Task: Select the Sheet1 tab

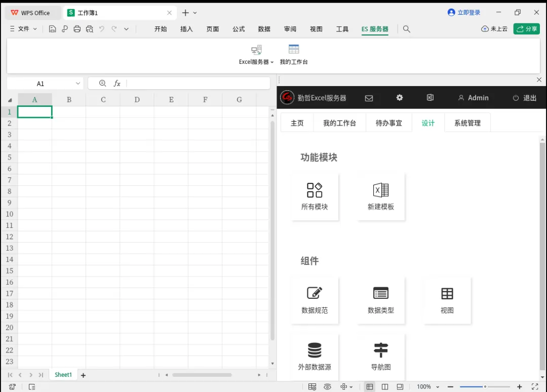Action: (x=63, y=375)
